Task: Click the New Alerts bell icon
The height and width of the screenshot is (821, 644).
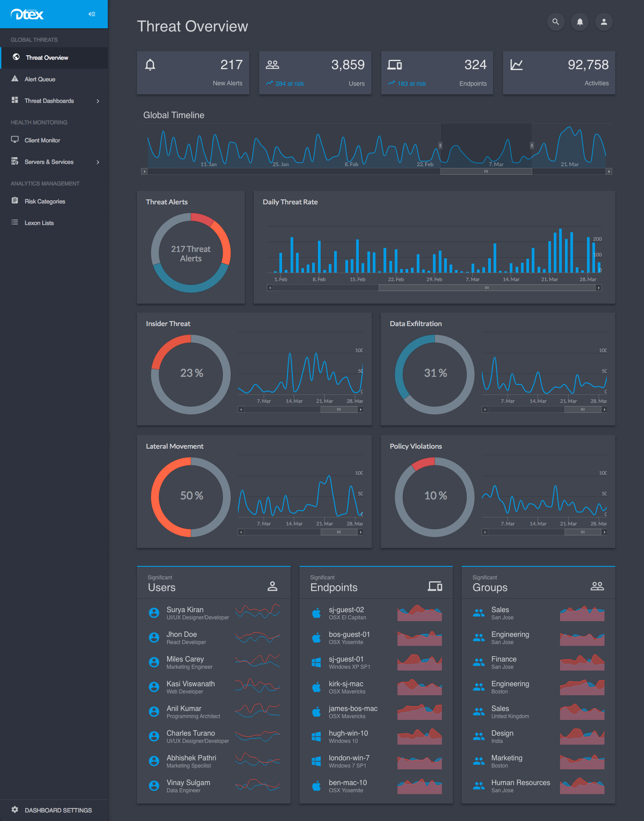Action: (150, 65)
